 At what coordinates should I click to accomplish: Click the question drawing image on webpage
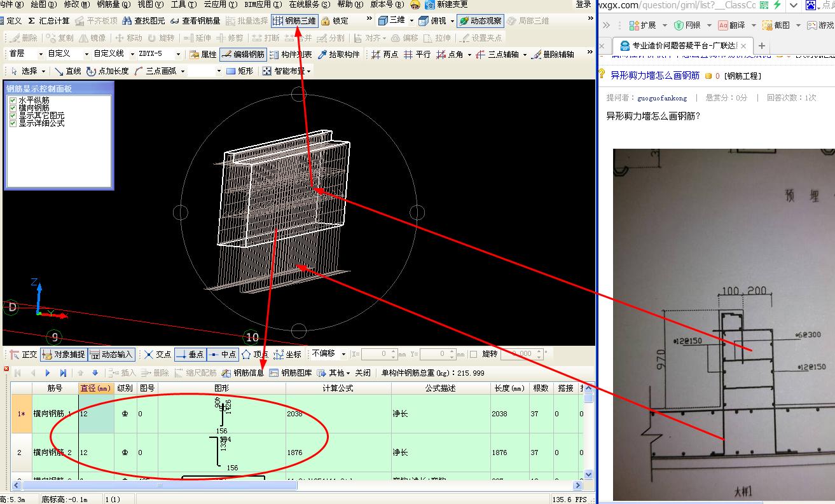coord(724,325)
